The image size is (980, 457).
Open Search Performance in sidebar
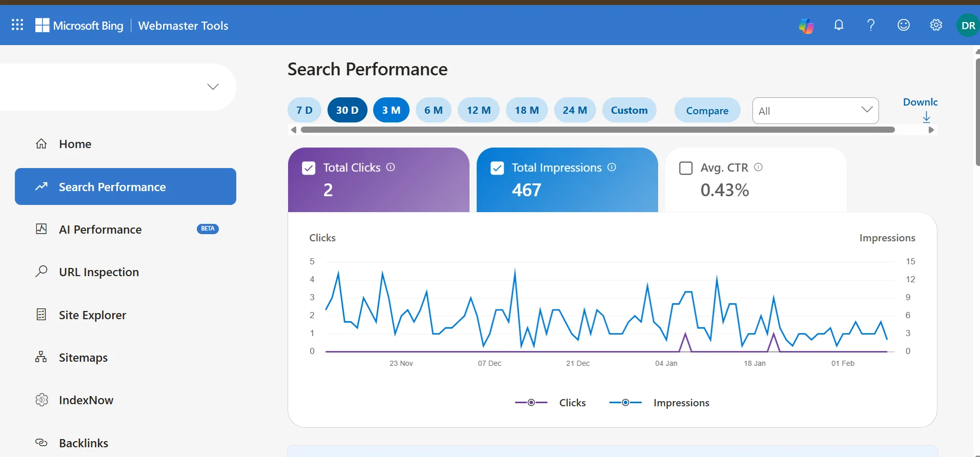[126, 186]
